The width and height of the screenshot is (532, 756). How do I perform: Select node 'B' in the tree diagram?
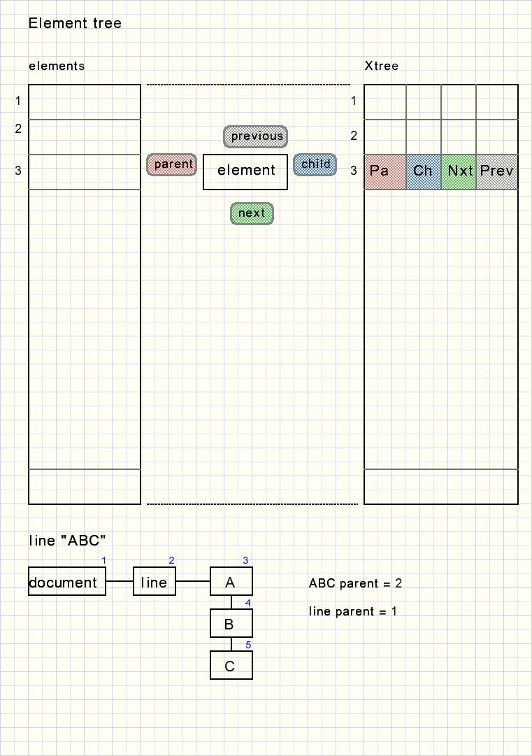231,623
